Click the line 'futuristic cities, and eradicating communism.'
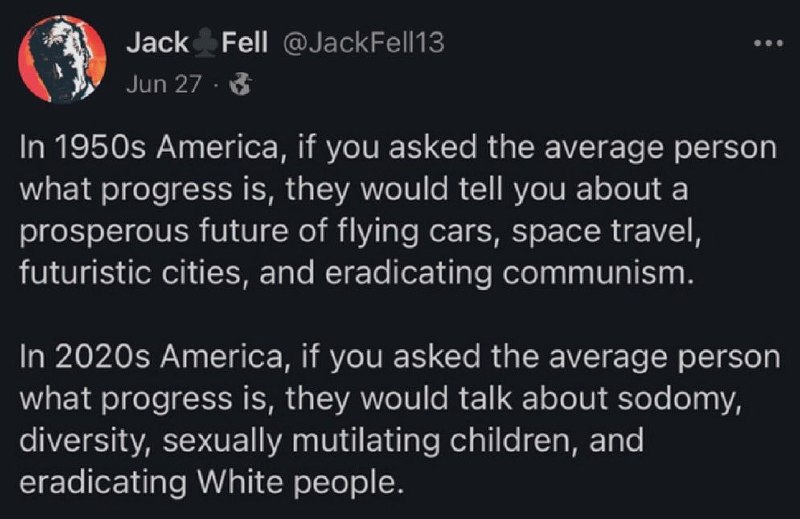Viewport: 800px width, 519px height. coord(357,273)
